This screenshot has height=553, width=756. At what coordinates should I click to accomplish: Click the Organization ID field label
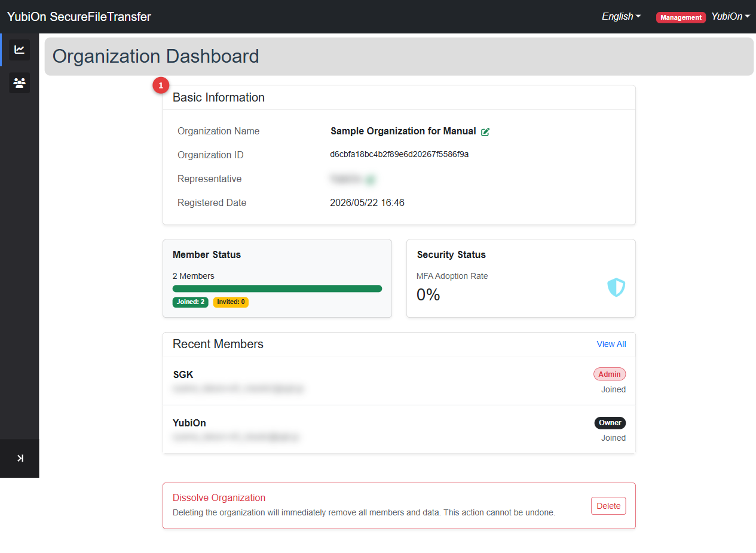[x=210, y=155]
